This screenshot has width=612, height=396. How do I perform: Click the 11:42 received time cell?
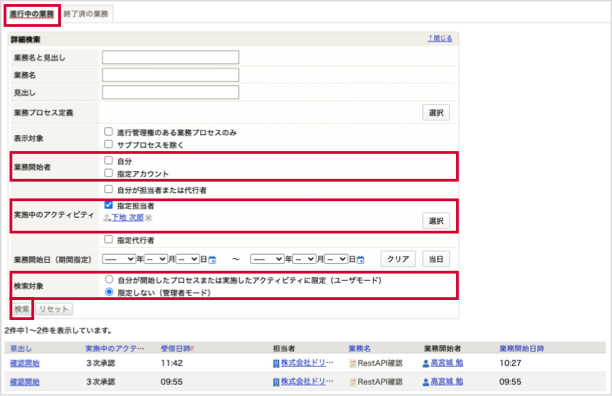[172, 363]
